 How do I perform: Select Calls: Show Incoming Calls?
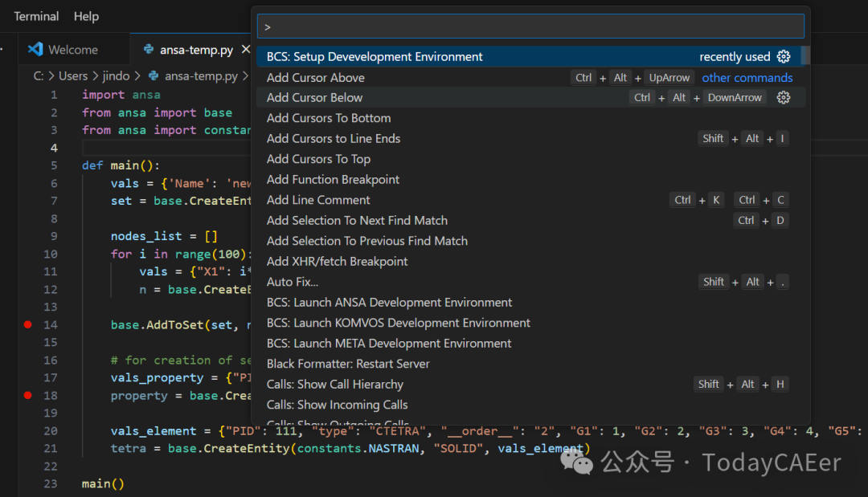pos(529,404)
